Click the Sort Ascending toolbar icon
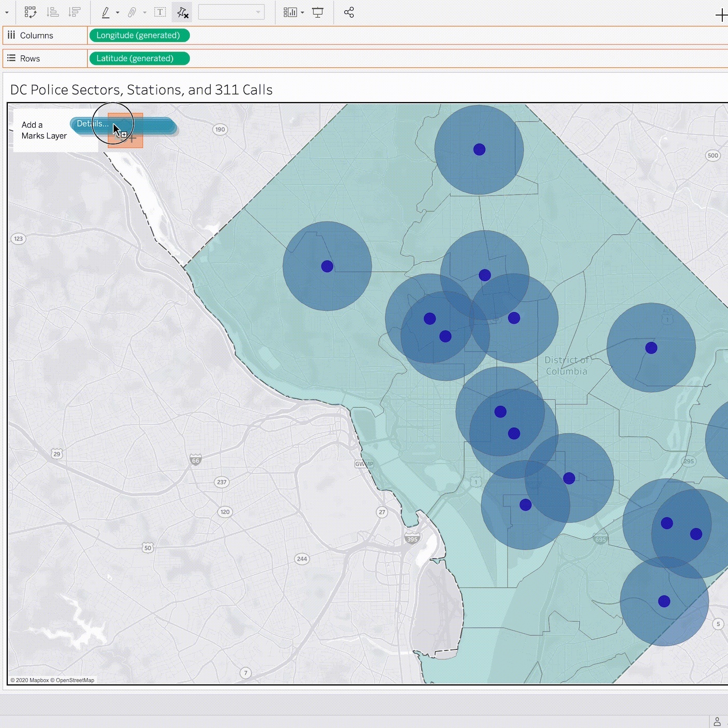 [52, 12]
